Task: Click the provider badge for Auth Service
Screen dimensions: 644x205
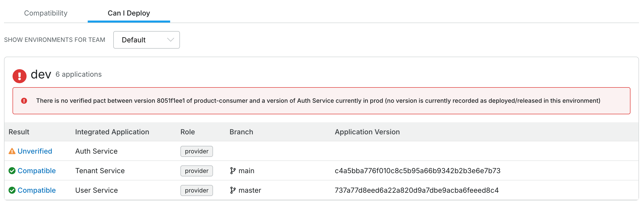Action: [x=196, y=151]
